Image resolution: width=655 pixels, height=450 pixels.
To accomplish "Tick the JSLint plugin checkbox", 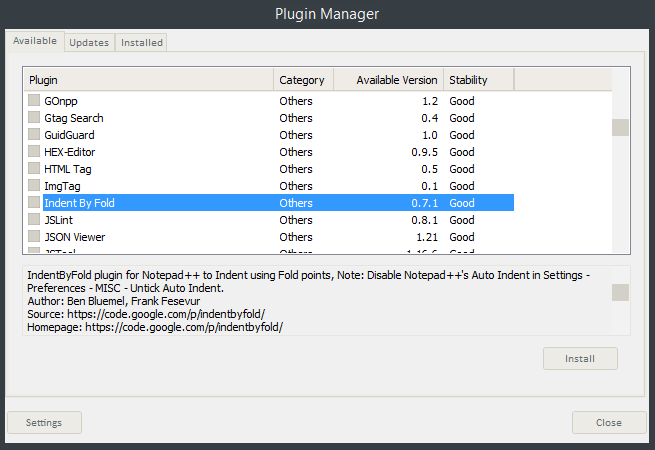I will 34,219.
